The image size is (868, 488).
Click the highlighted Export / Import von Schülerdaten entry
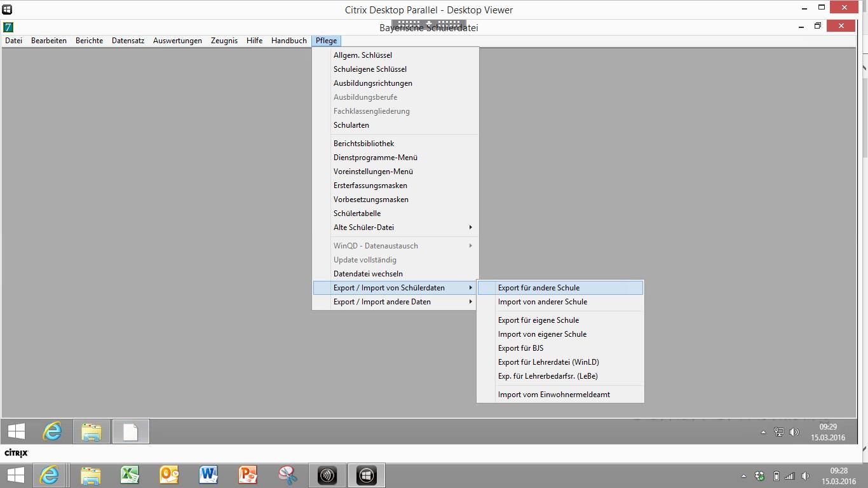point(395,288)
